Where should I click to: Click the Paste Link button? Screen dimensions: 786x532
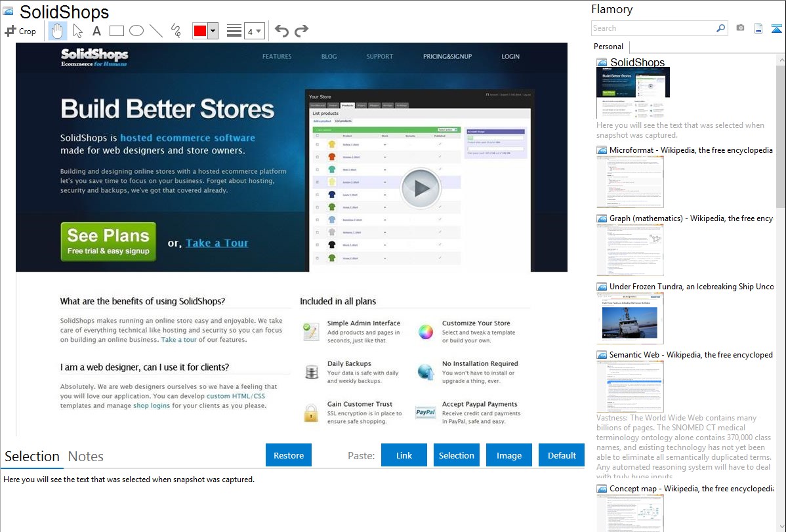(x=404, y=455)
